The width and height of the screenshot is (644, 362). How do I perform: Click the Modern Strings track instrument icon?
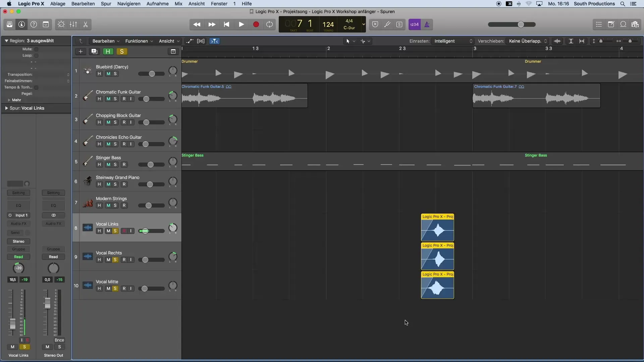88,202
